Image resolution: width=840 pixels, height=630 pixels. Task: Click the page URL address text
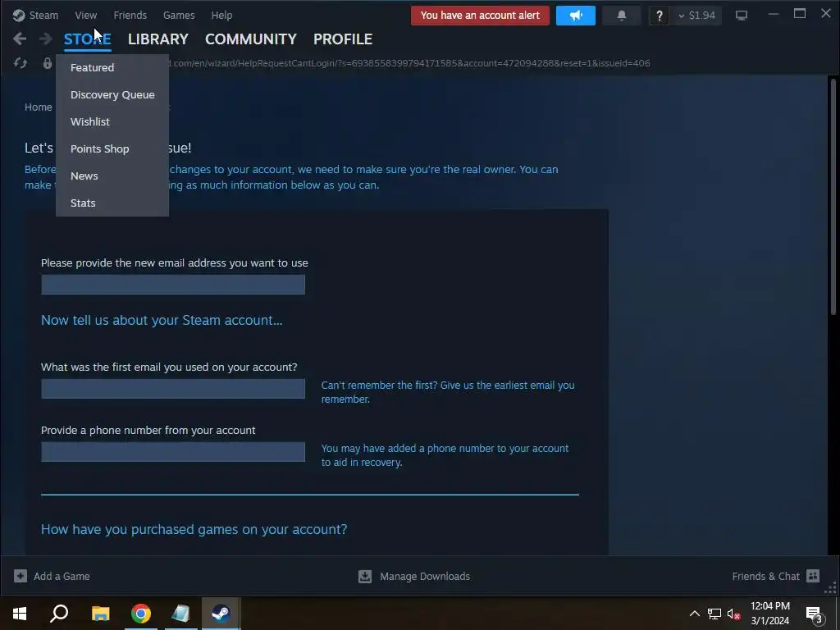410,63
